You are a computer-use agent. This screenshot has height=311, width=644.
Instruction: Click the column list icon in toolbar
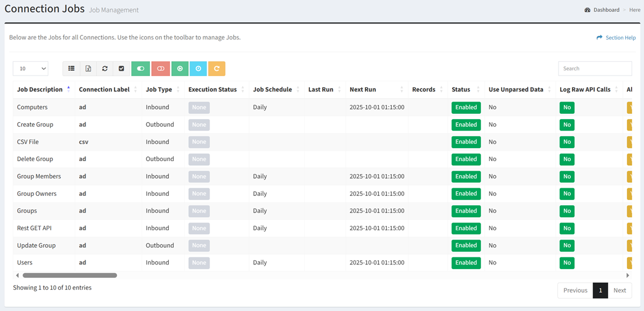[71, 68]
